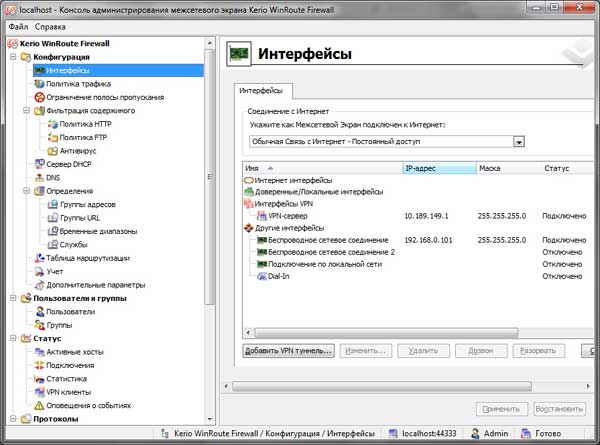Click the Антивирус icon
This screenshot has width=600, height=445.
point(53,151)
